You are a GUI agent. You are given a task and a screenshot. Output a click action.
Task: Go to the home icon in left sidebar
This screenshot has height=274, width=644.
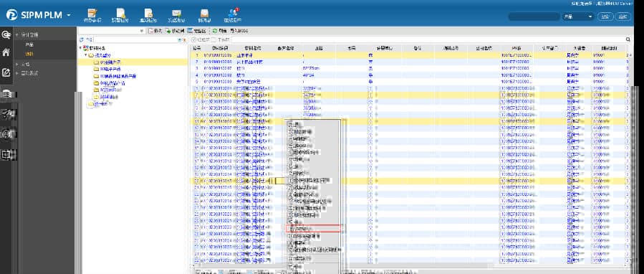6,52
